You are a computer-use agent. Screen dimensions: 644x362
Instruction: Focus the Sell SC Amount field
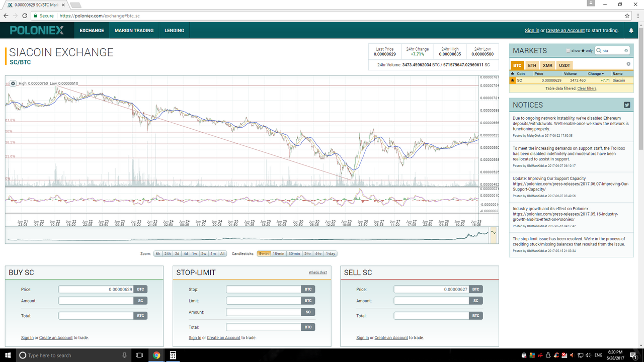[x=432, y=301]
